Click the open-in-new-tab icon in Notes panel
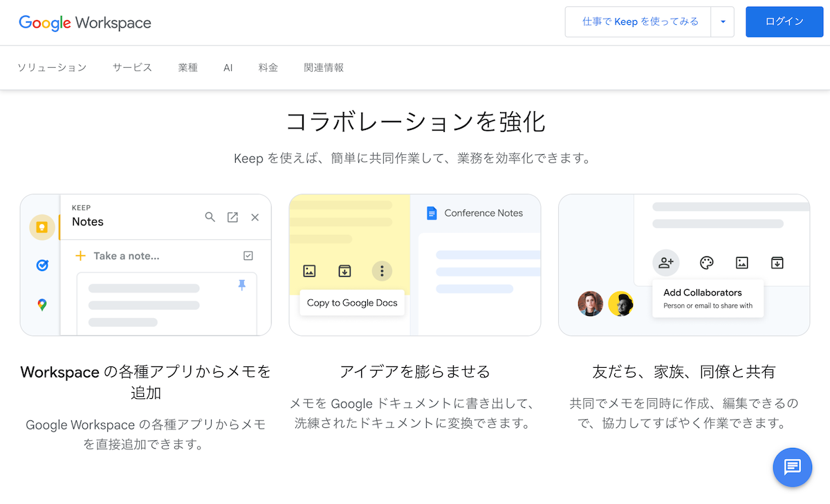830x504 pixels. click(x=232, y=217)
